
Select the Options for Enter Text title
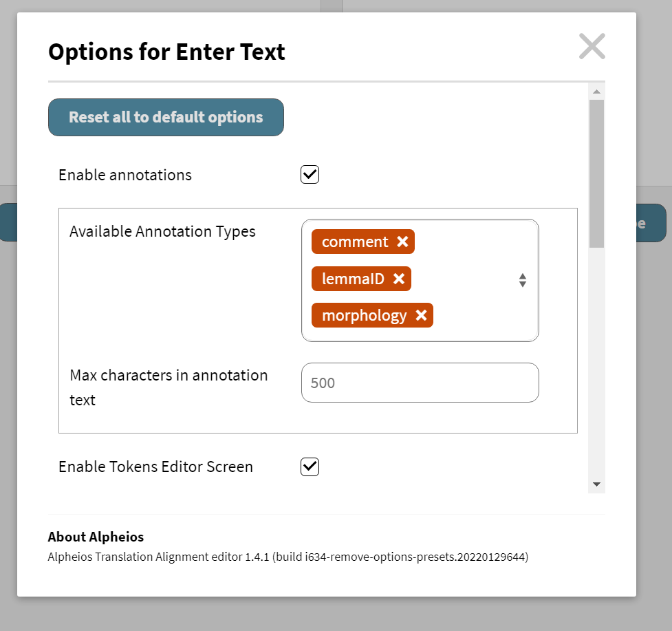[x=166, y=52]
